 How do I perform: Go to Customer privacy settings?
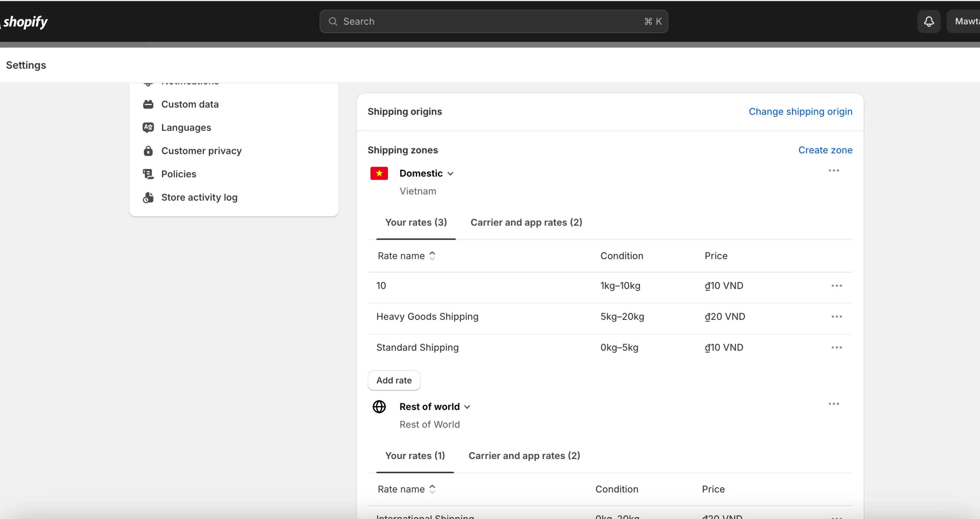pyautogui.click(x=201, y=151)
